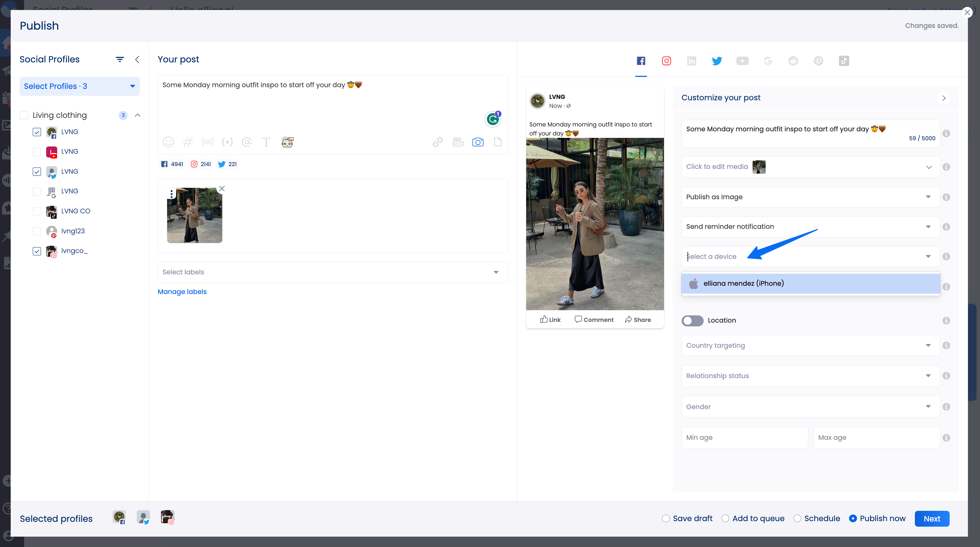
Task: Remove the attached image with X
Action: 222,189
